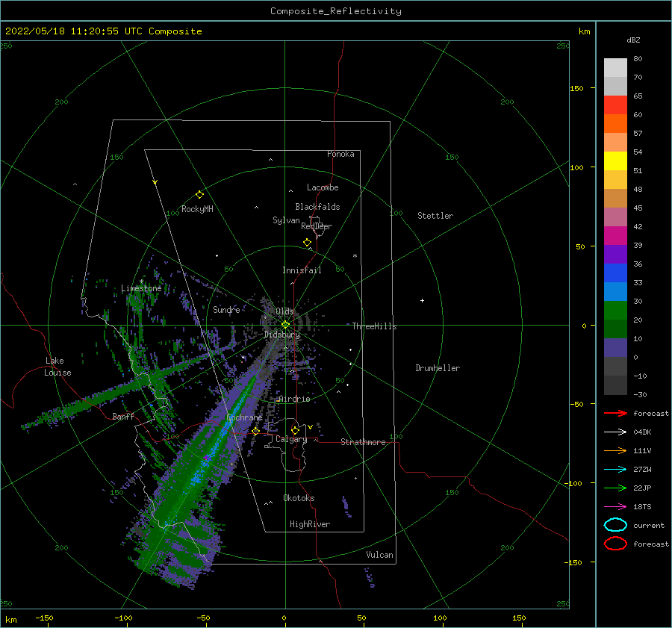Click the Okotoks label

[299, 498]
